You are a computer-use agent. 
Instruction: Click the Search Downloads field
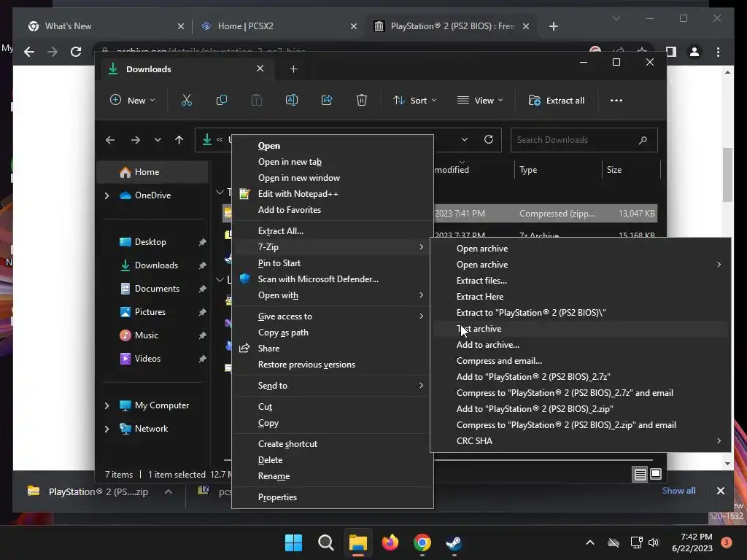coord(584,140)
